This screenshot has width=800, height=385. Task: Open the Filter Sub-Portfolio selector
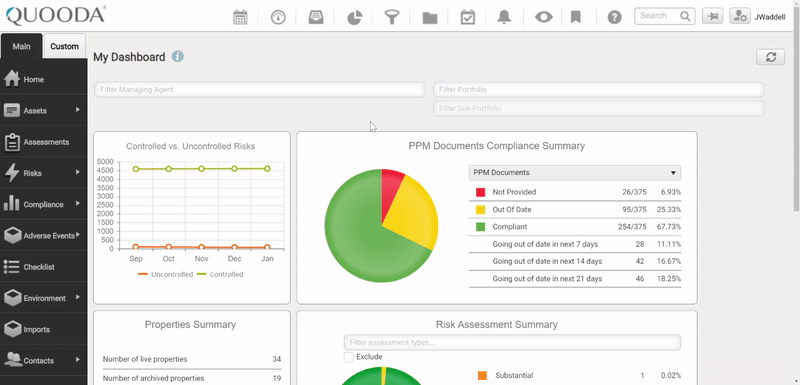[x=598, y=108]
